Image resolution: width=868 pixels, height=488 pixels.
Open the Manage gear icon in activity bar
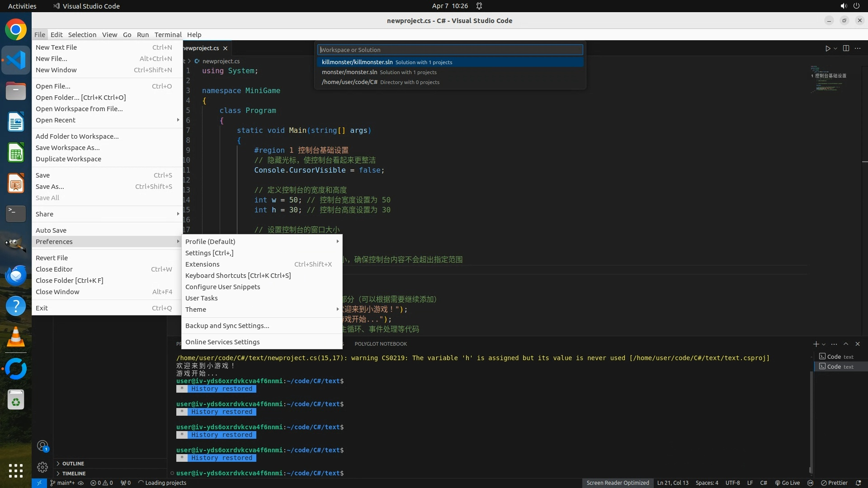click(42, 467)
